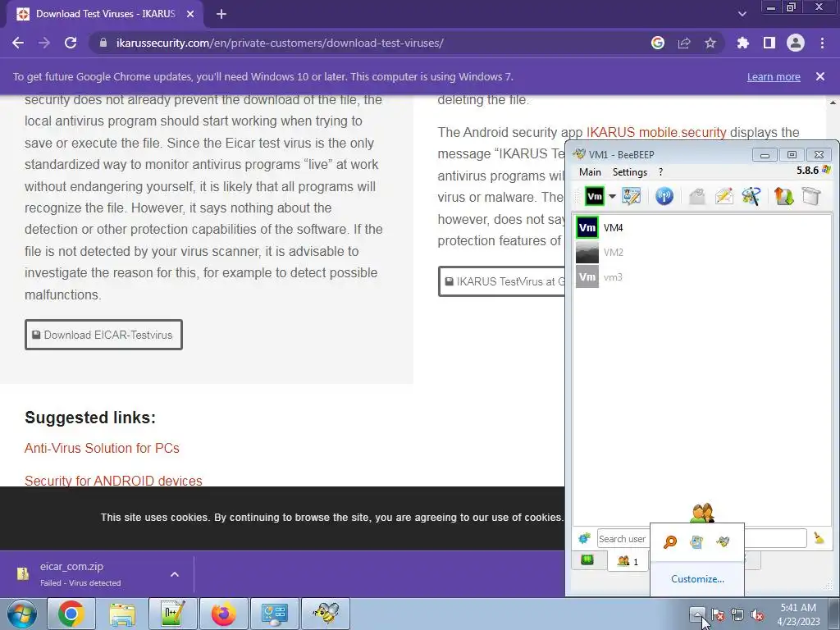
Task: Click the BeeBEEP bee tray icon in popup
Action: 723,542
